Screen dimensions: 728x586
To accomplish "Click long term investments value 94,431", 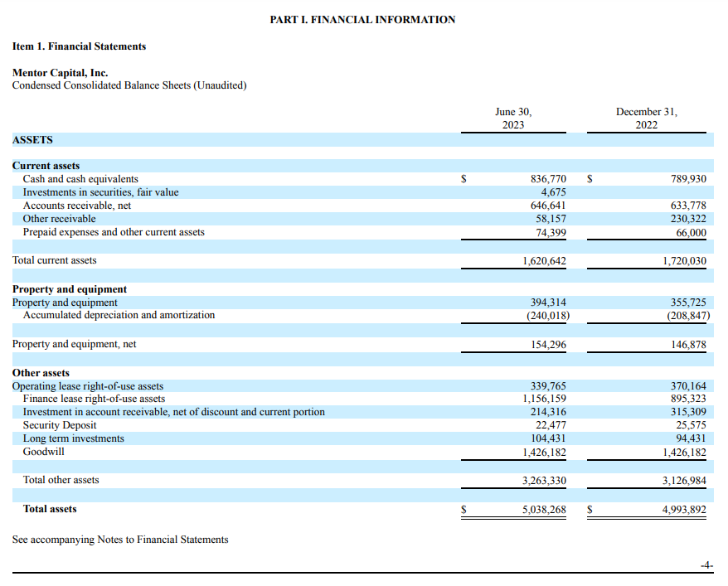I will click(691, 438).
